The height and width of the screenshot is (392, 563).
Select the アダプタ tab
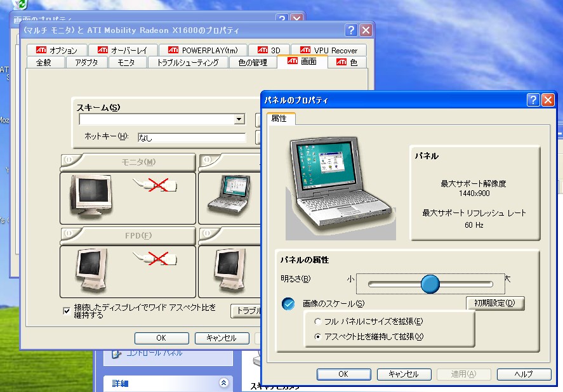86,62
